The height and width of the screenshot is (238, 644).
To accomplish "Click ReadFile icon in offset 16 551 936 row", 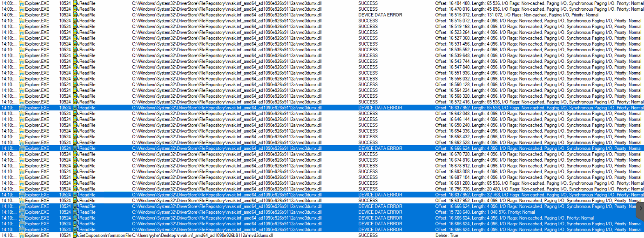I will [x=76, y=73].
